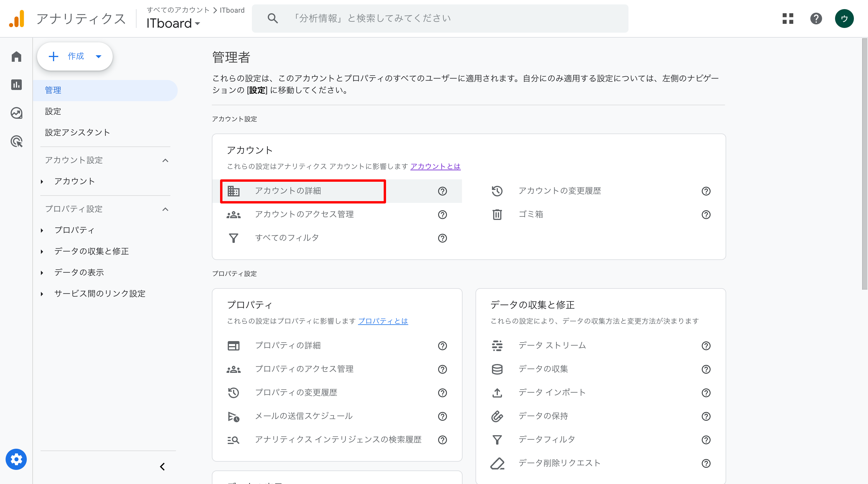Collapse the アカウント設定 section in the sidebar
868x484 pixels.
[165, 160]
